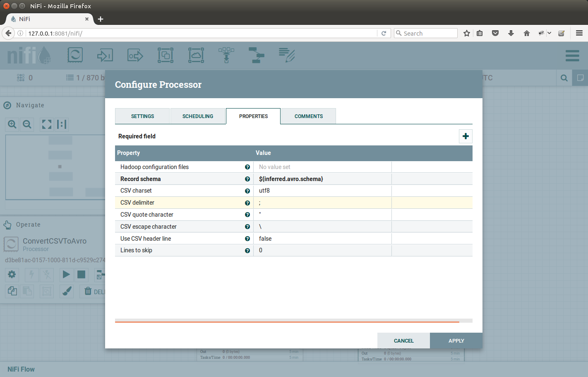Image resolution: width=588 pixels, height=377 pixels.
Task: Click Firefox bookmark star icon
Action: point(467,33)
